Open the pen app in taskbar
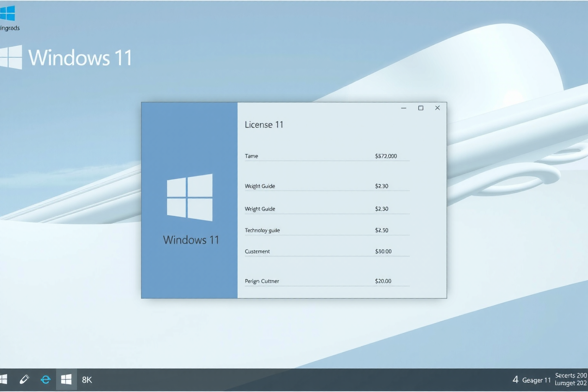This screenshot has height=392, width=588. click(24, 379)
